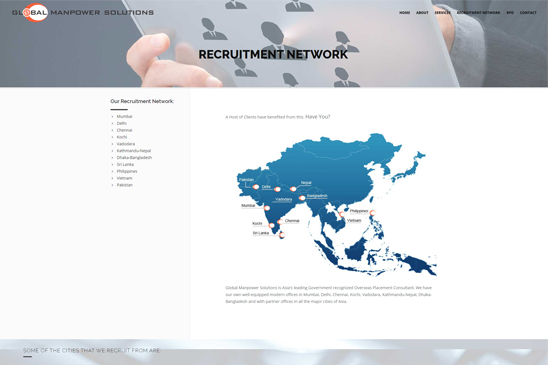Click the Pakistan map marker

(256, 187)
